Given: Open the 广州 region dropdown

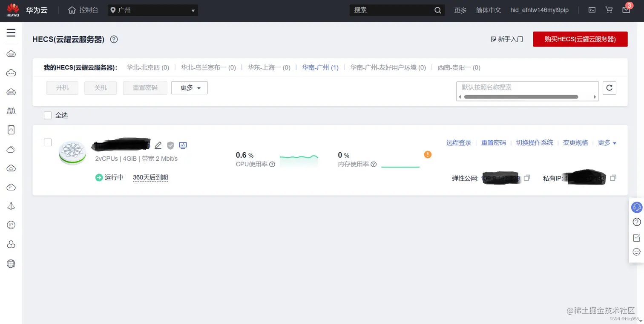Looking at the screenshot, I should click(152, 10).
